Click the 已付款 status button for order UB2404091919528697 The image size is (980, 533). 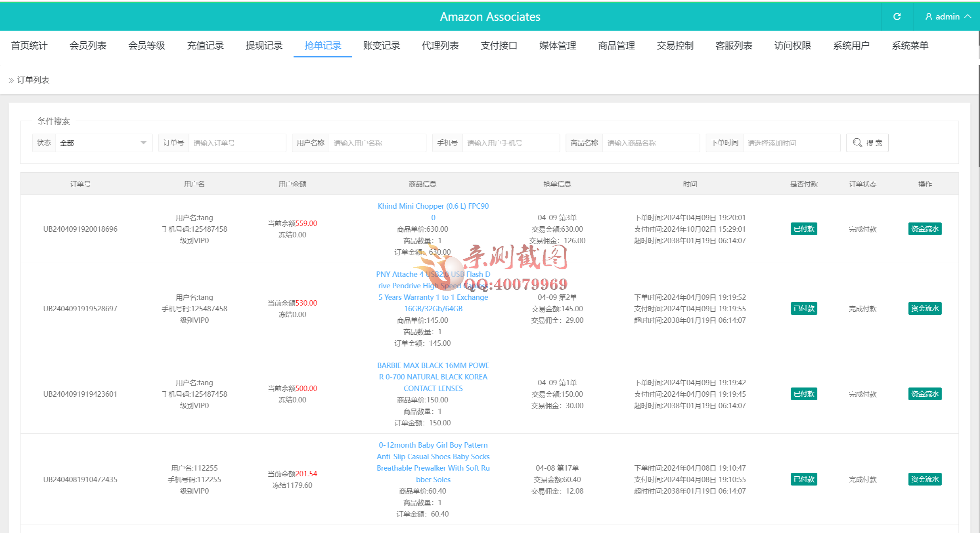(x=804, y=308)
